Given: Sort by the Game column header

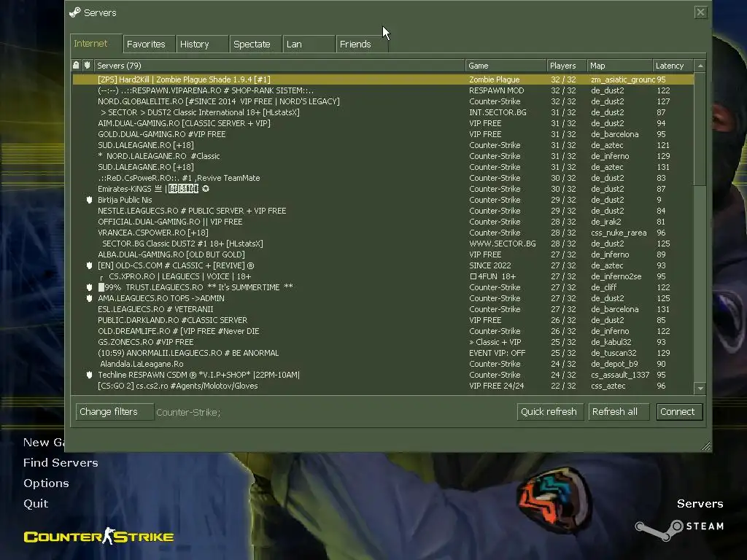Looking at the screenshot, I should pos(506,66).
